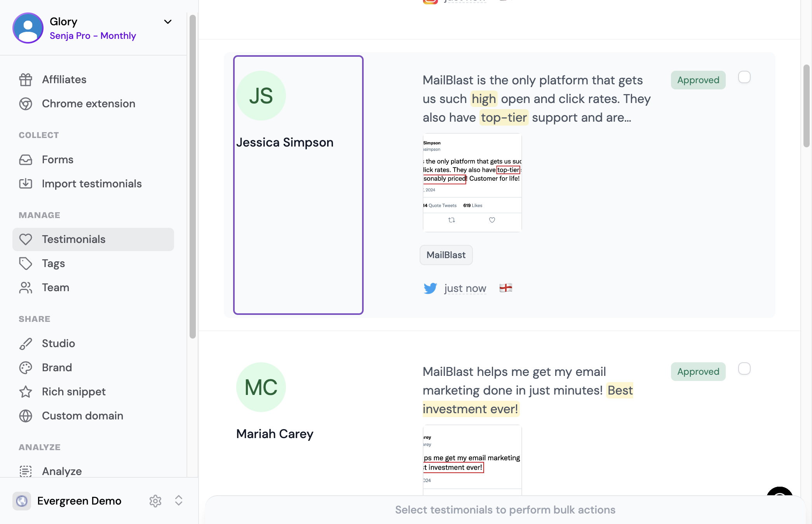The height and width of the screenshot is (524, 812).
Task: Click the Rich snippet star icon
Action: point(26,392)
